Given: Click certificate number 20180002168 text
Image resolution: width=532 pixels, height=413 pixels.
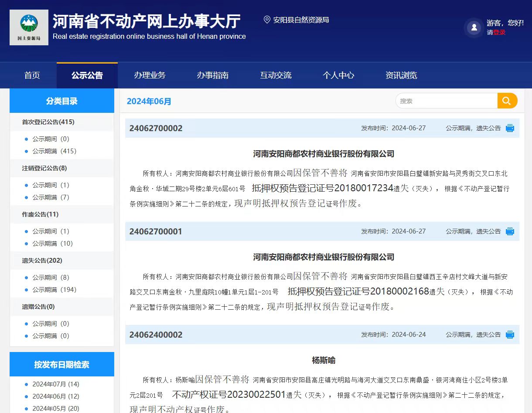Looking at the screenshot, I should [400, 291].
